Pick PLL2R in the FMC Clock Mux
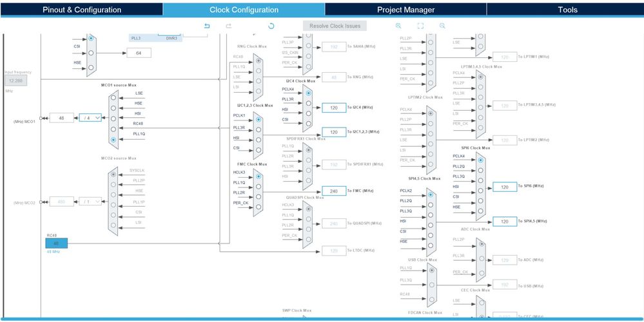This screenshot has width=644, height=322. click(259, 196)
